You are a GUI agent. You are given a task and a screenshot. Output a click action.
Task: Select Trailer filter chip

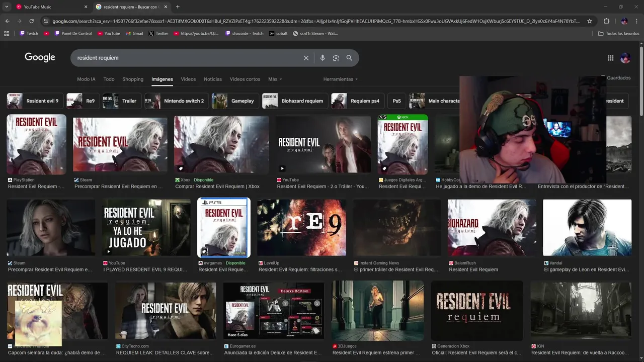[x=122, y=101]
